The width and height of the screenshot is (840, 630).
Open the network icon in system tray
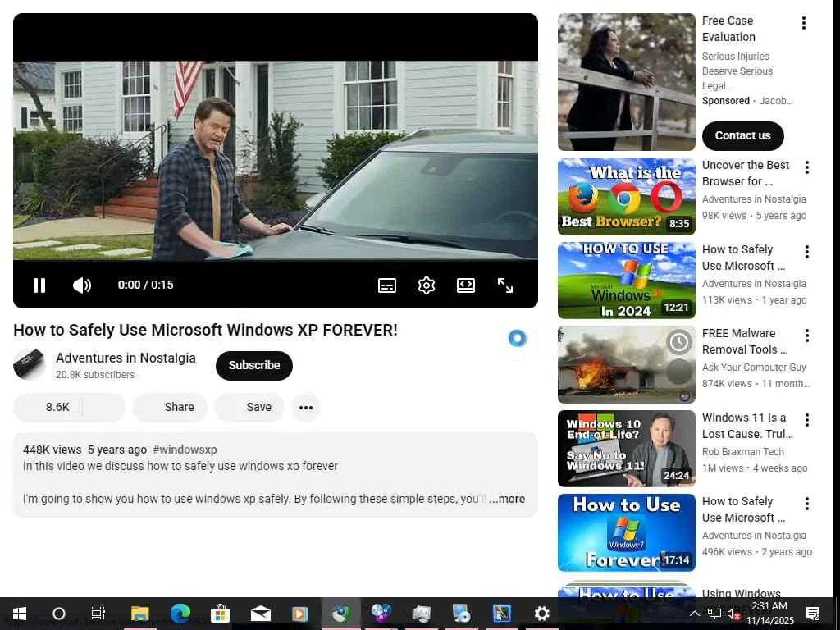714,614
